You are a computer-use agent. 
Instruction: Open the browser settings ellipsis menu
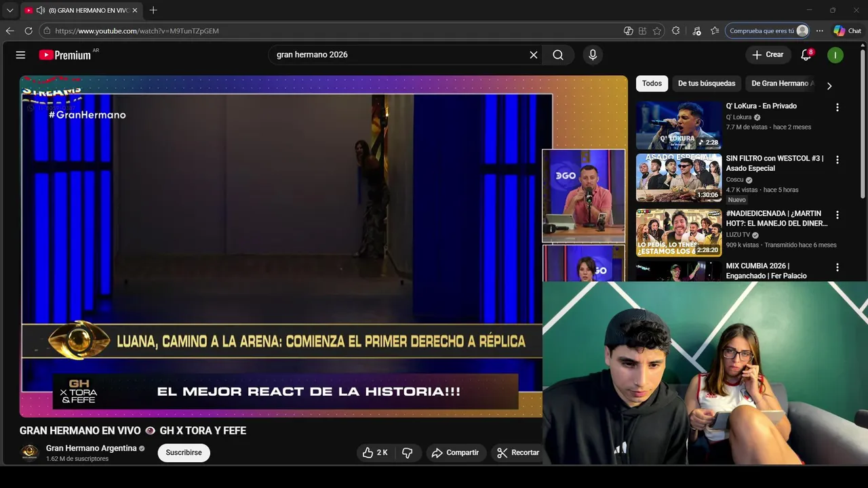click(820, 30)
